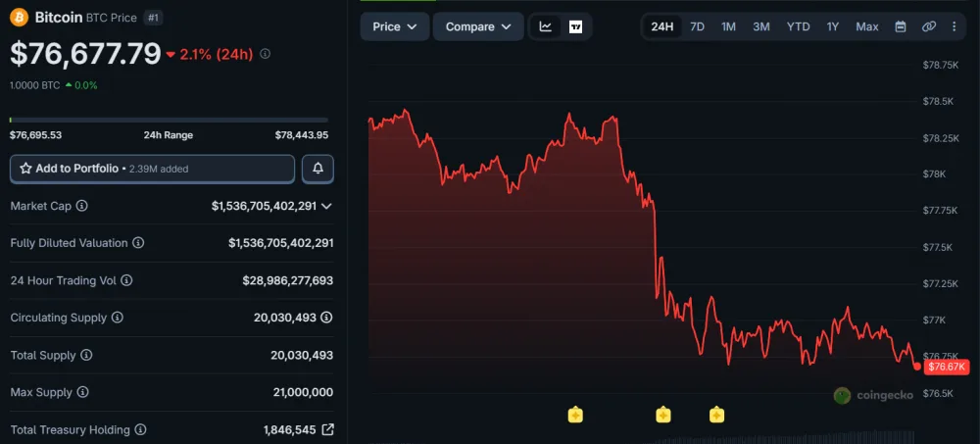980x444 pixels.
Task: Open chart three-dot more options menu
Action: 954,26
